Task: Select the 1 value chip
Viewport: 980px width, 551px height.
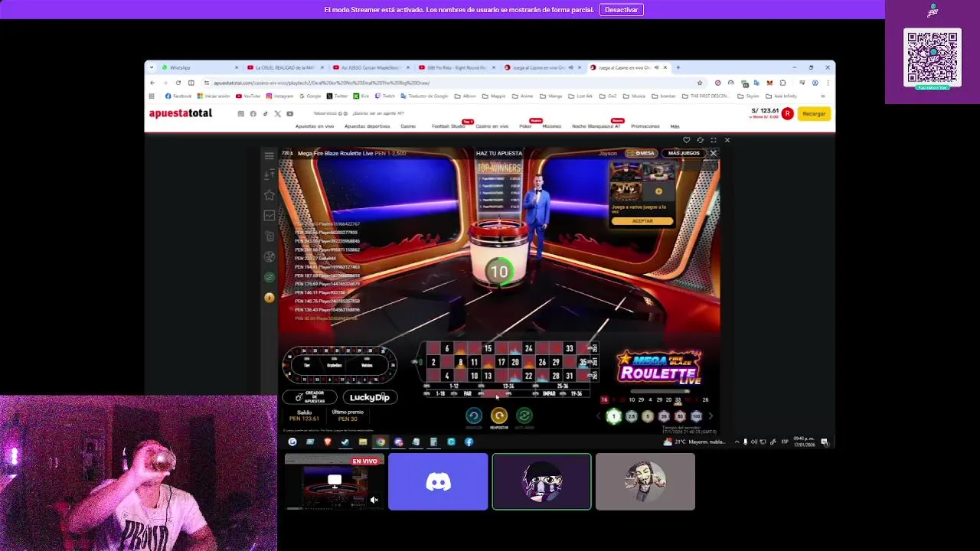Action: pos(613,416)
